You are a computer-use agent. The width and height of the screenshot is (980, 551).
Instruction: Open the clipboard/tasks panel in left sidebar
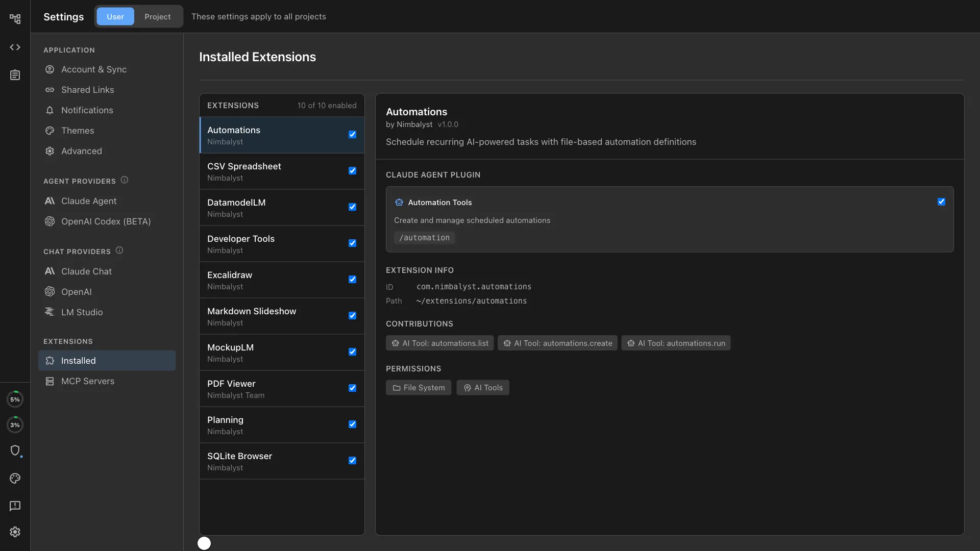pyautogui.click(x=15, y=74)
